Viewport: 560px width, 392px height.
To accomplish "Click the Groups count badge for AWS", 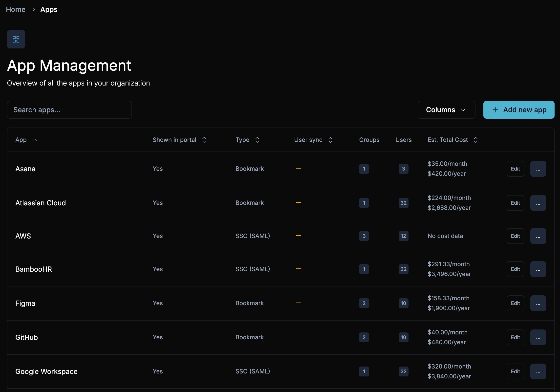I will pyautogui.click(x=364, y=236).
